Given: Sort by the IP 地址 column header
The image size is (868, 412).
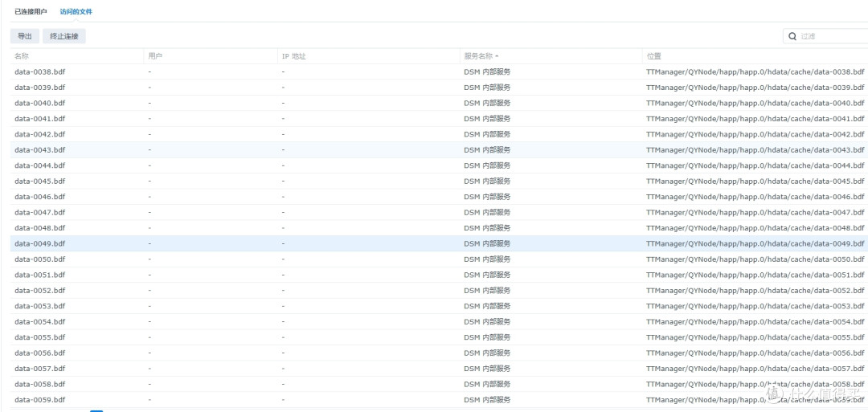Looking at the screenshot, I should coord(293,56).
